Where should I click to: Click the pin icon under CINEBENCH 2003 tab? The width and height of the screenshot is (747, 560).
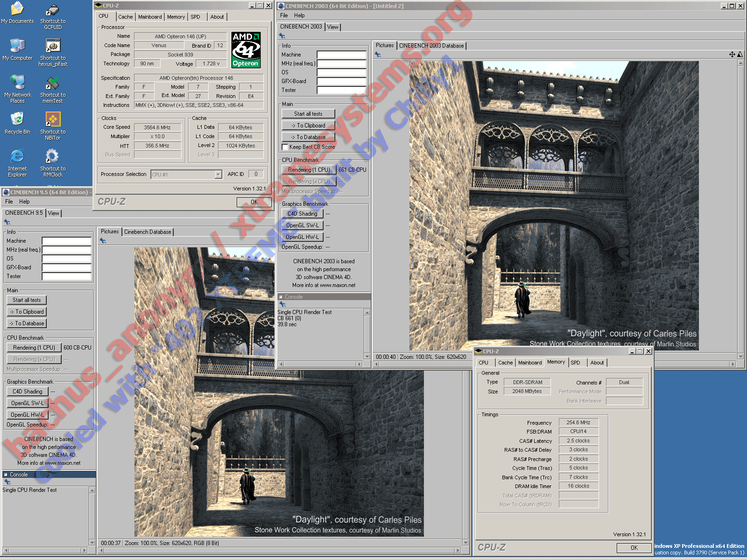tap(282, 36)
